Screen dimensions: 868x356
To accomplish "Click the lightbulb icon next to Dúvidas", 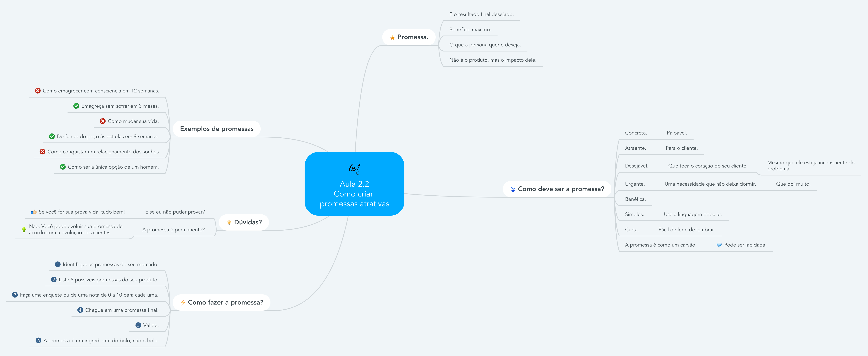I will [229, 223].
